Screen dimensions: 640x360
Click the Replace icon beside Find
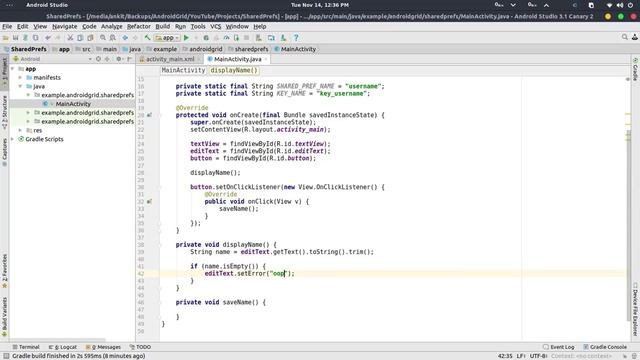(x=113, y=38)
